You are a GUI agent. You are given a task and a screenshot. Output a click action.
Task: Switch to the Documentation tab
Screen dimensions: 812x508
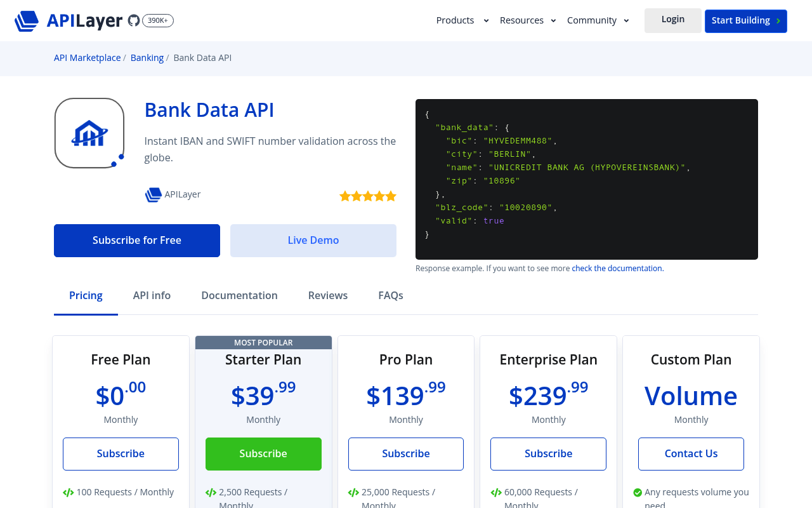[239, 296]
